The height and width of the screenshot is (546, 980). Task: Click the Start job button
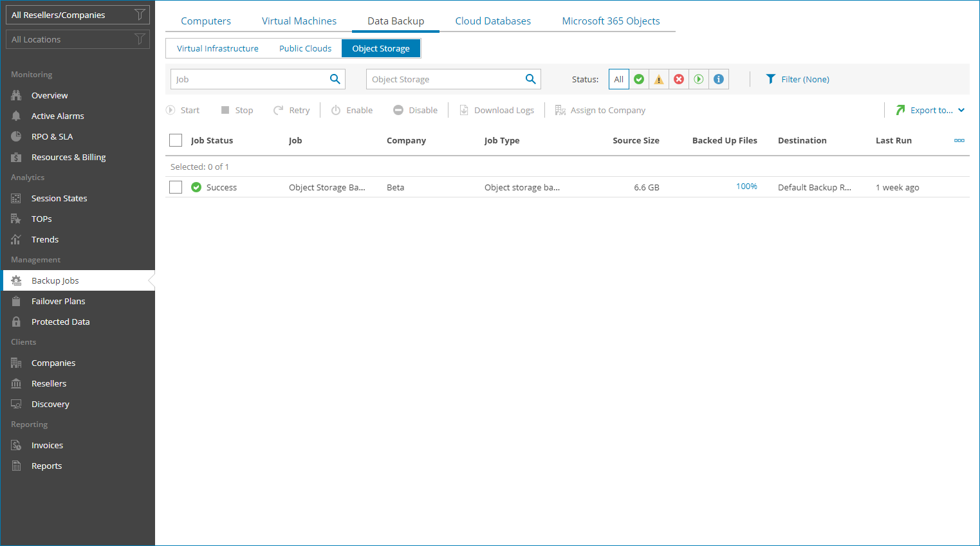pyautogui.click(x=183, y=110)
